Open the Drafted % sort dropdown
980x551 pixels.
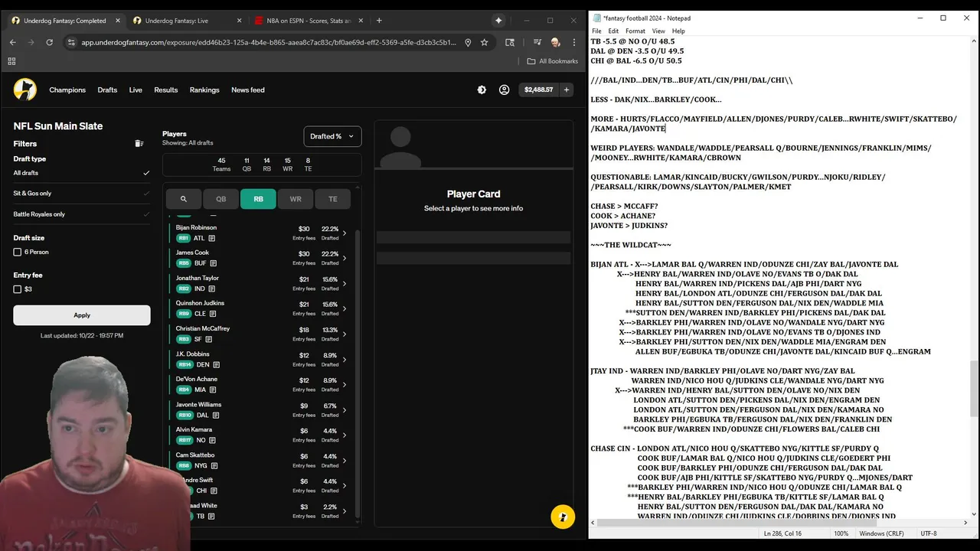coord(332,136)
